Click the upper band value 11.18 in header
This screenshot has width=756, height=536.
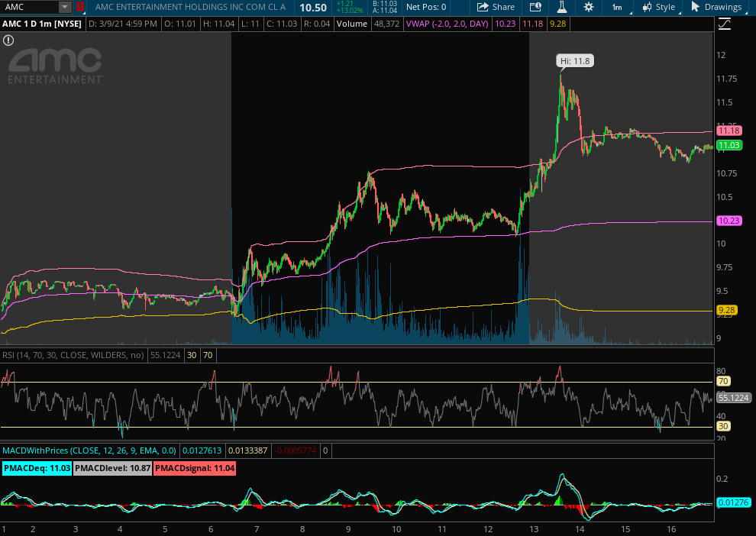[x=532, y=24]
